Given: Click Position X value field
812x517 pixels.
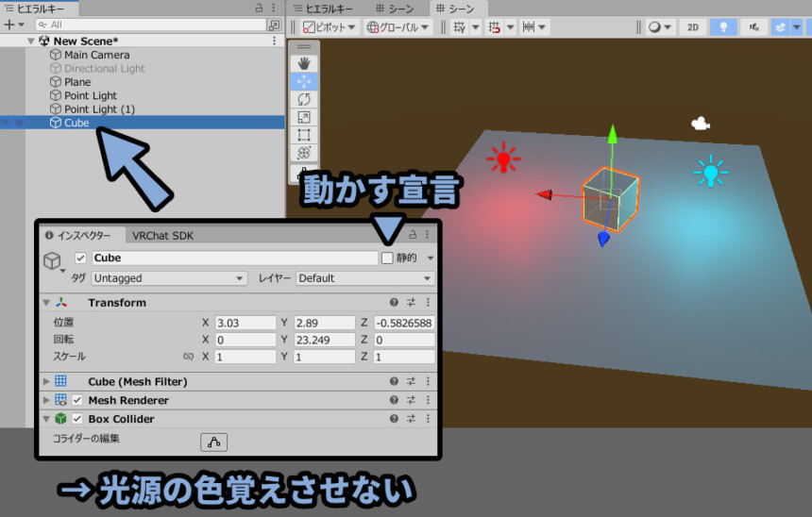Looking at the screenshot, I should [x=245, y=323].
